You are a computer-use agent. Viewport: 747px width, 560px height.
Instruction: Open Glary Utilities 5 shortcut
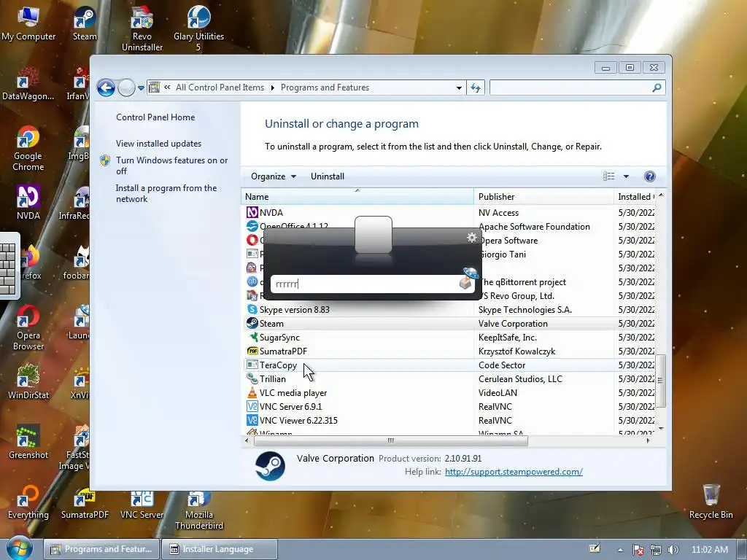pyautogui.click(x=198, y=28)
